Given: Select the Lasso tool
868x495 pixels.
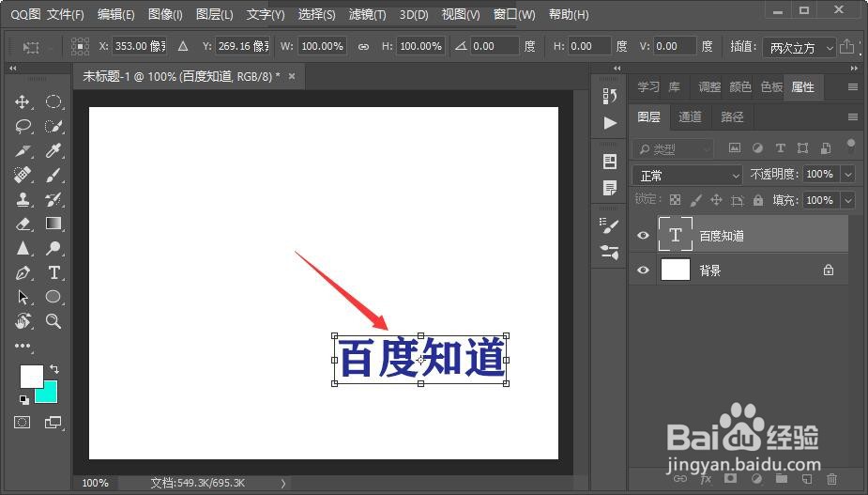Looking at the screenshot, I should pyautogui.click(x=23, y=127).
